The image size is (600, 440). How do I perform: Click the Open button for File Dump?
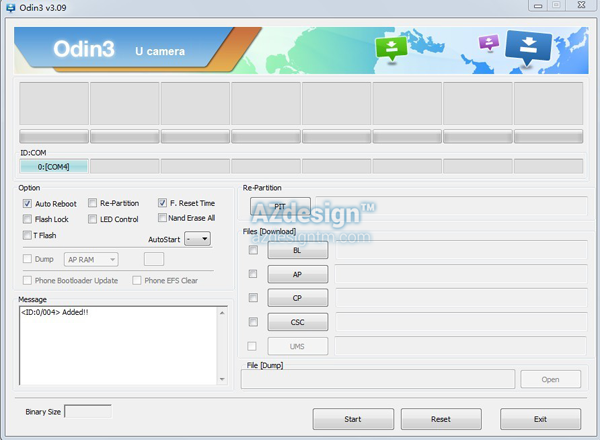pos(550,380)
